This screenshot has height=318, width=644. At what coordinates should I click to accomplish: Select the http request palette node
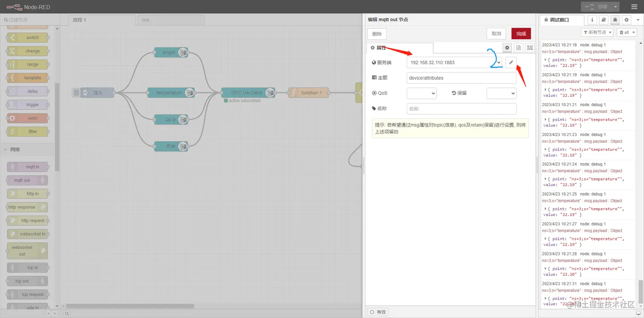[x=27, y=220]
